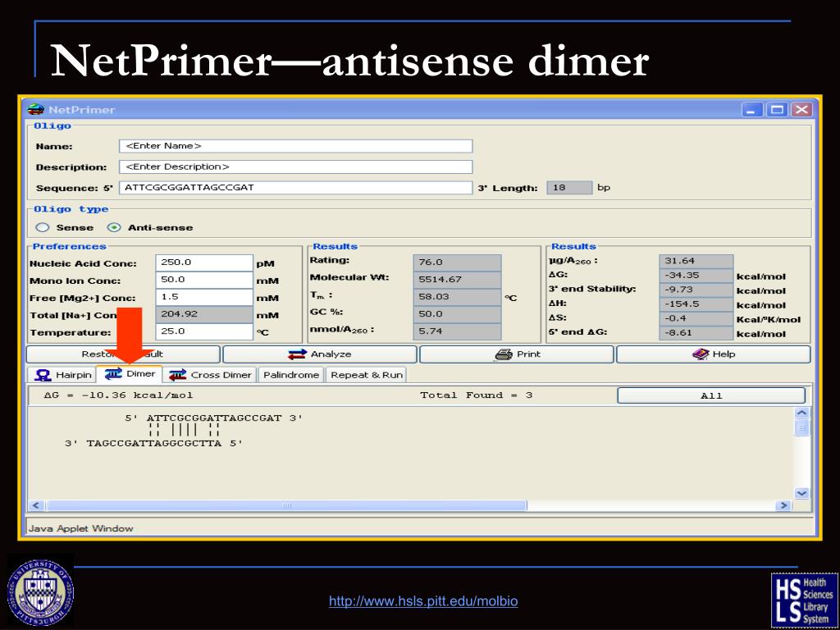Click the All button in results
The image size is (840, 630).
pyautogui.click(x=711, y=396)
